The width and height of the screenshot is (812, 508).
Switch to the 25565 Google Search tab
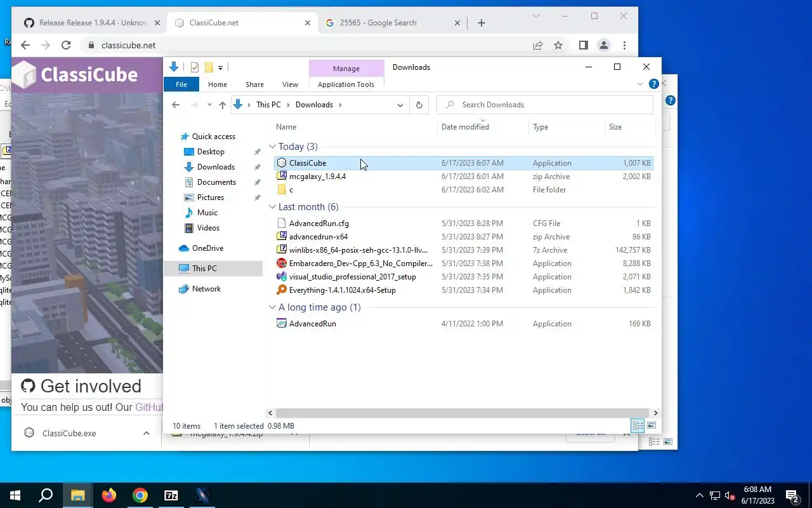(393, 23)
